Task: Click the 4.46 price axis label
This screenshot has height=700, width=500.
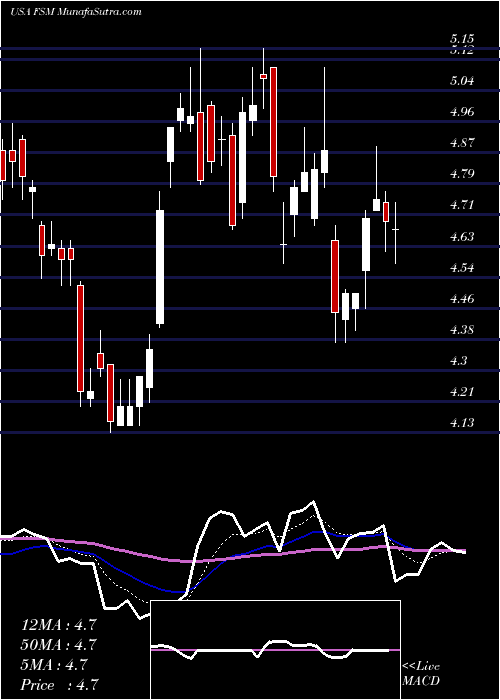Action: [462, 298]
